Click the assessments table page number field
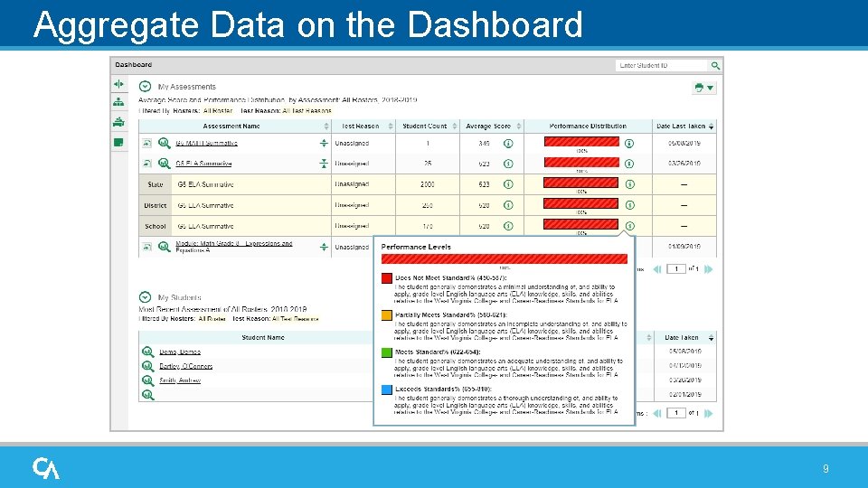Viewport: 868px width, 488px height. point(676,269)
